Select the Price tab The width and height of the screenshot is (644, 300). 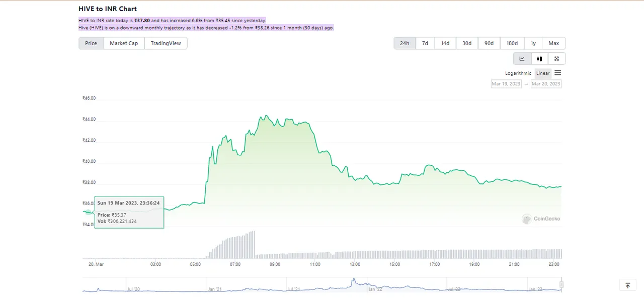(91, 43)
